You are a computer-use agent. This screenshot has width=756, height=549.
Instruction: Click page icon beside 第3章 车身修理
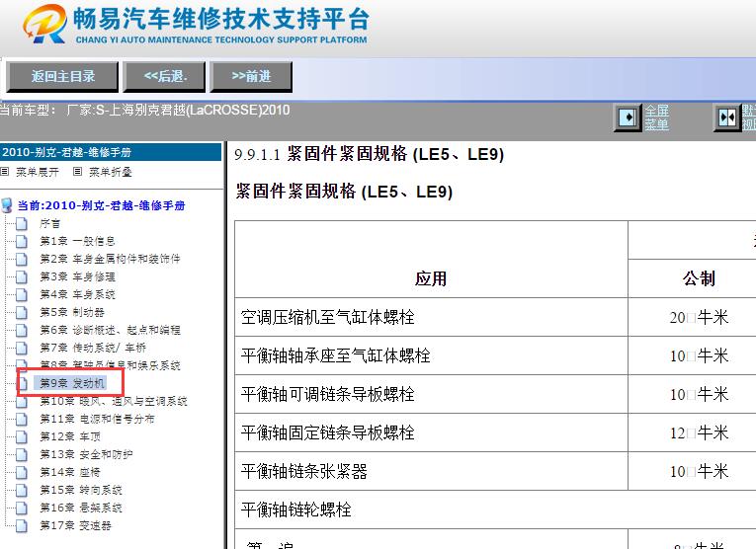(21, 276)
